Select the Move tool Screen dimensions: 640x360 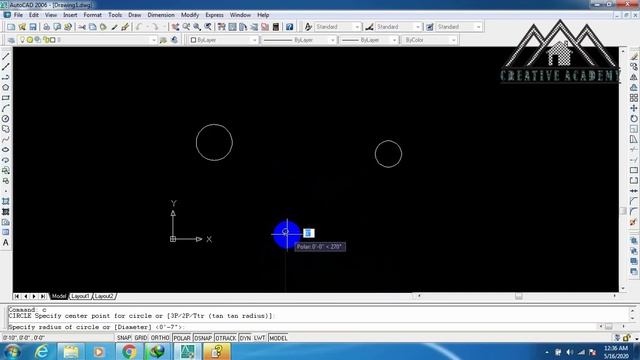coord(633,108)
